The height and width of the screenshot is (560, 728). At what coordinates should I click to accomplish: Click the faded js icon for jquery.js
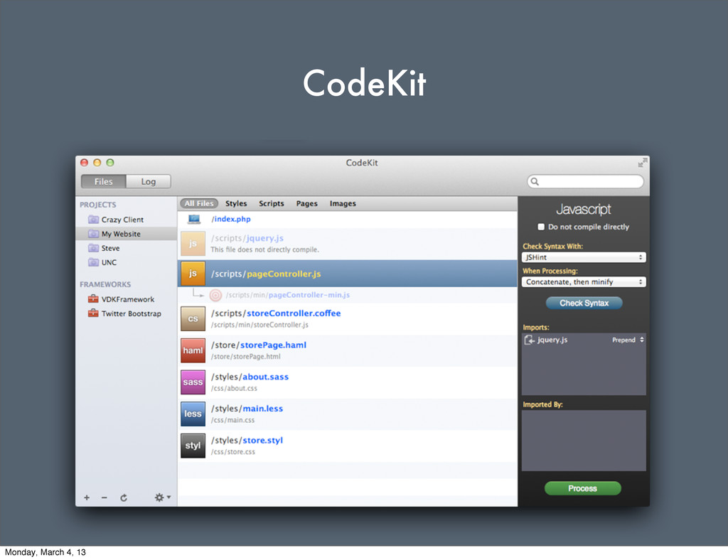193,244
